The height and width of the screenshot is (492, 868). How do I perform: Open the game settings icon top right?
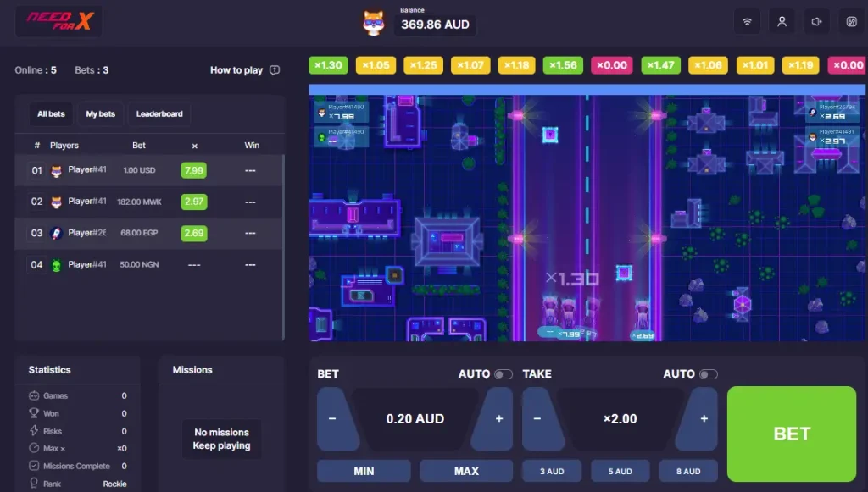tap(852, 21)
